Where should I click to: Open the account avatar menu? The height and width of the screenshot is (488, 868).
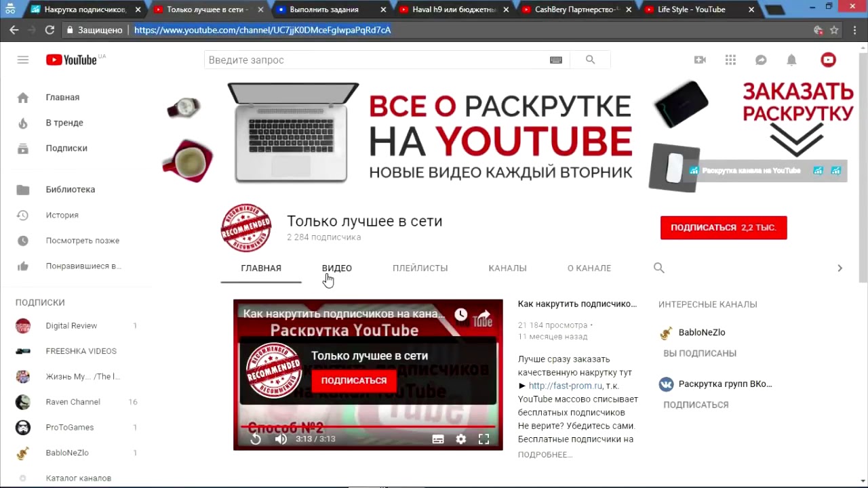[x=828, y=60]
